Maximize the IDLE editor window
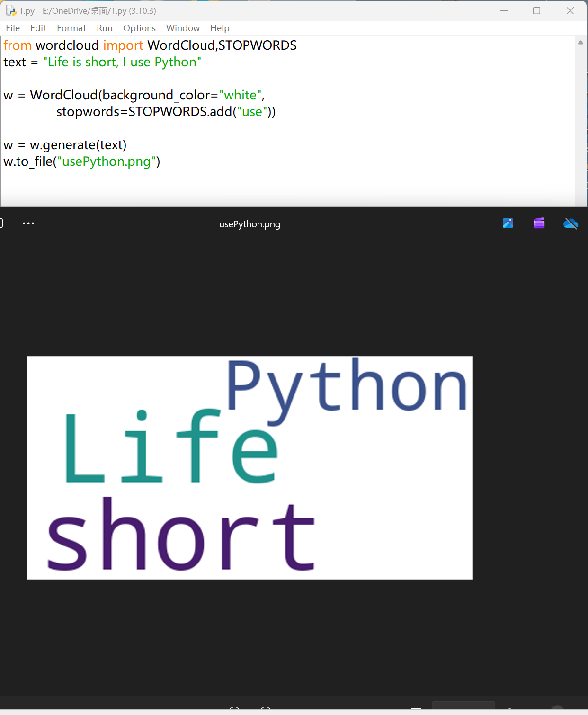This screenshot has width=588, height=715. pos(536,10)
